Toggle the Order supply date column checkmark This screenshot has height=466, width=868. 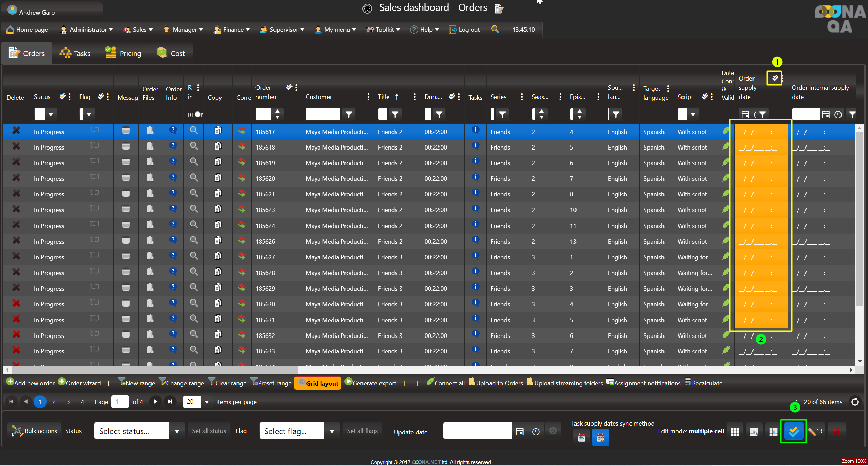pos(775,78)
